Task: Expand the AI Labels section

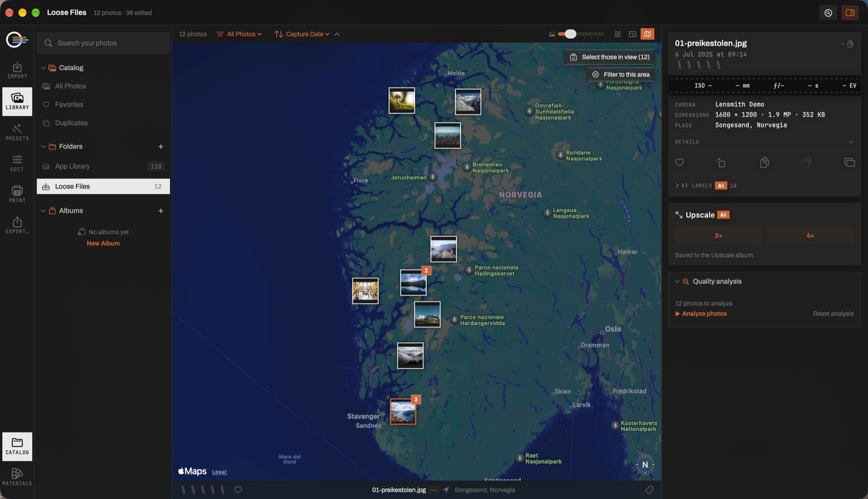Action: pyautogui.click(x=677, y=185)
